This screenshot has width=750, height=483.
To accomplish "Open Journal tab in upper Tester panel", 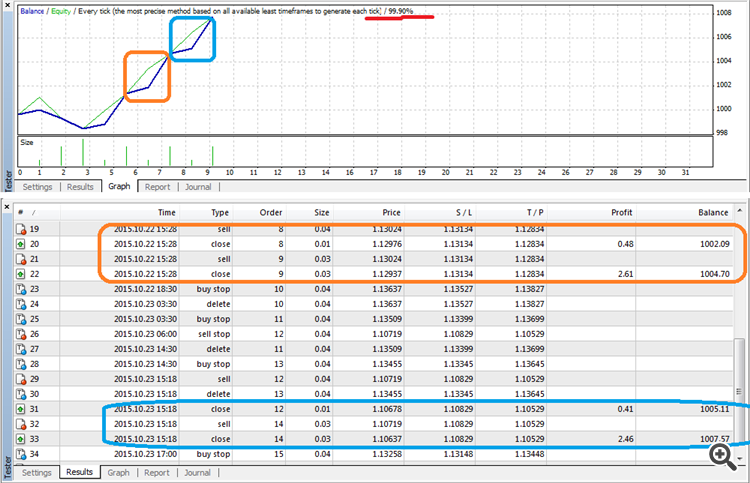I will (198, 187).
